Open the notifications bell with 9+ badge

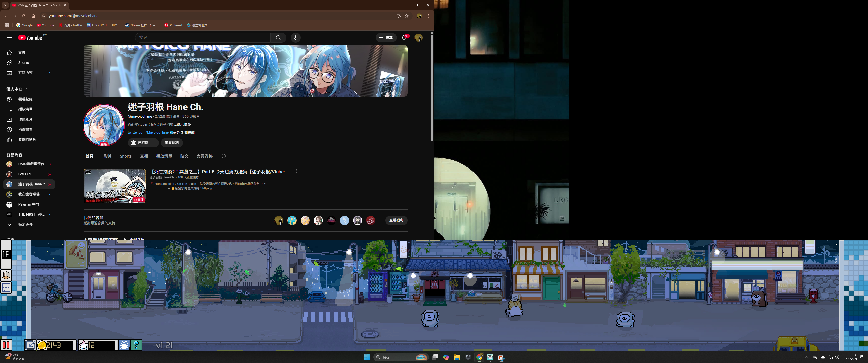(x=404, y=37)
